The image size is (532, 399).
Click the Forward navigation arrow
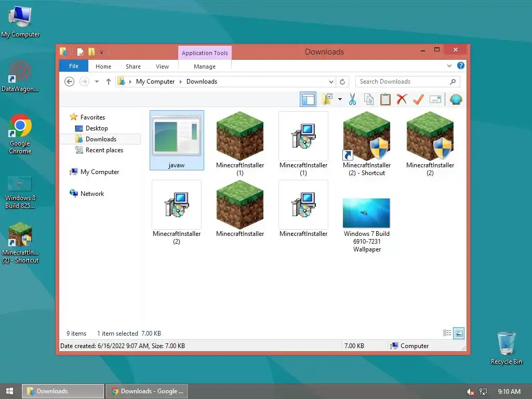(x=84, y=82)
